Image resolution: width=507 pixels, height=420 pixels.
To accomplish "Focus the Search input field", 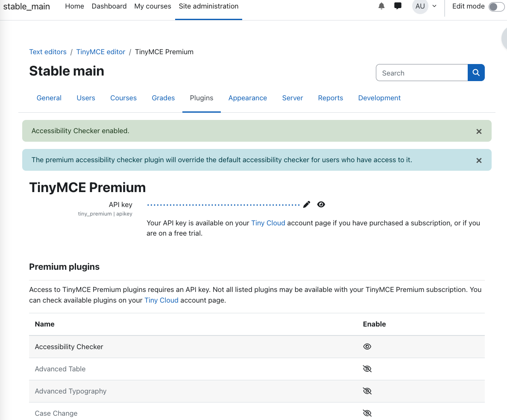I will point(422,73).
